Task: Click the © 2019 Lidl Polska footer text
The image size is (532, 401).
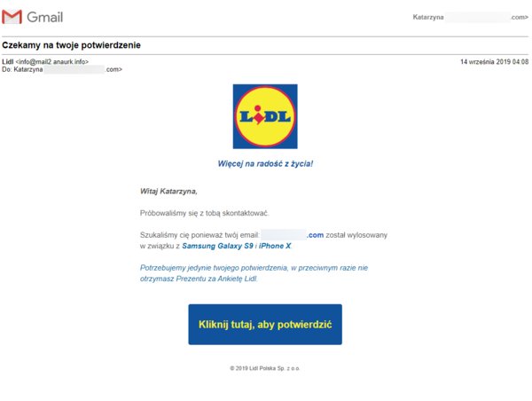Action: (x=265, y=368)
